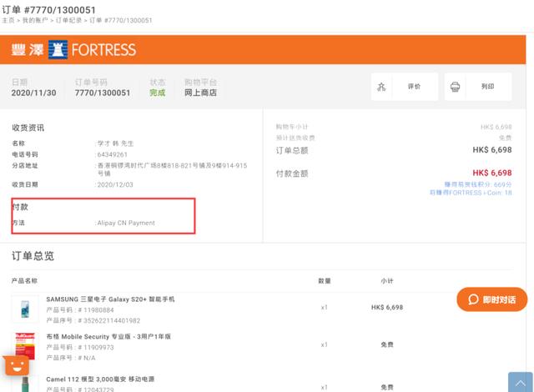The image size is (534, 392).
Task: Open 布格 Mobile Security product name
Action: (108, 336)
